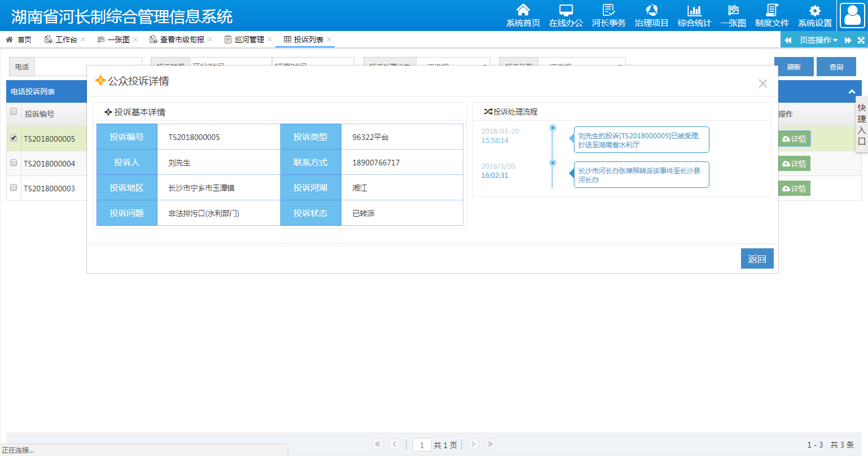Open 详情 for row TS2018000005

click(x=794, y=139)
